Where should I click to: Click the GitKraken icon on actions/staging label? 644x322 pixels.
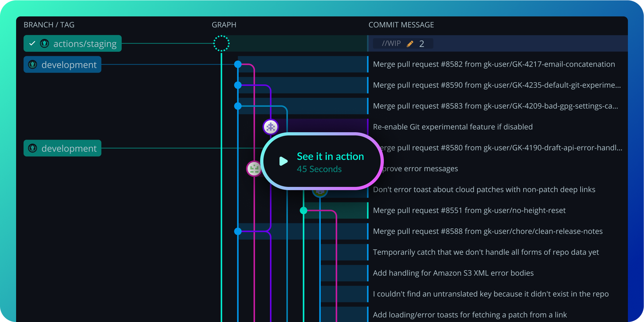[44, 43]
